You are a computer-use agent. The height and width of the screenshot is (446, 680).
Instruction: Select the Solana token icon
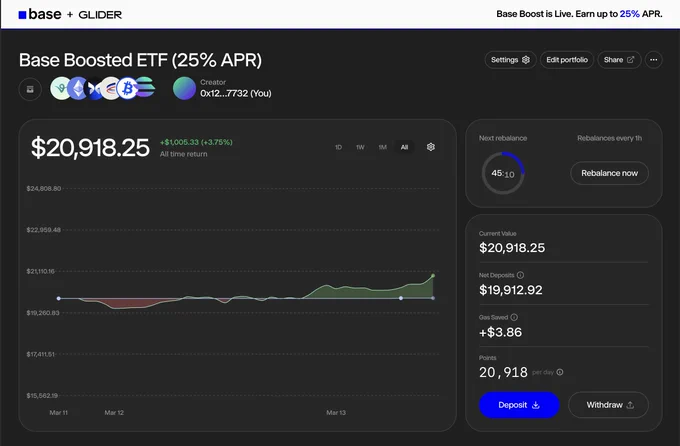pyautogui.click(x=146, y=87)
